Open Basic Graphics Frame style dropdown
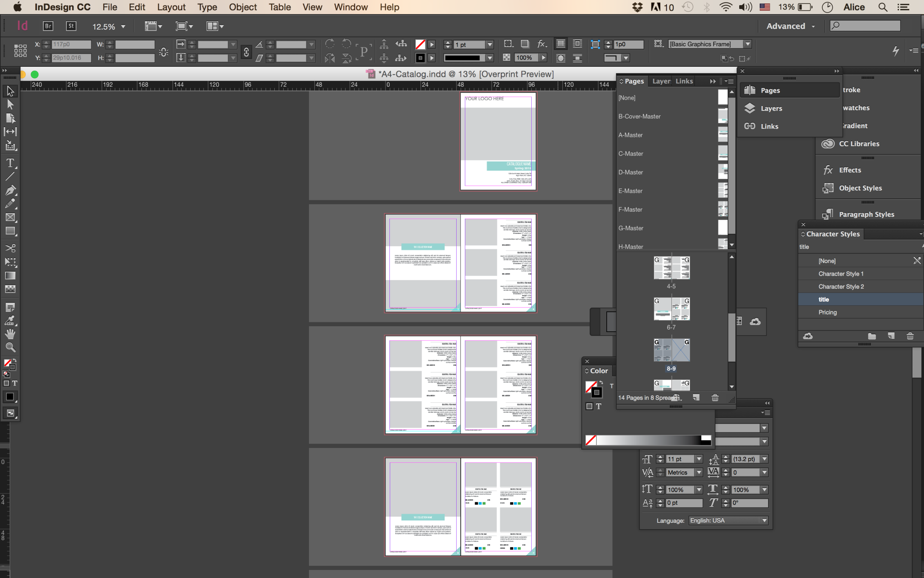924x578 pixels. [748, 44]
